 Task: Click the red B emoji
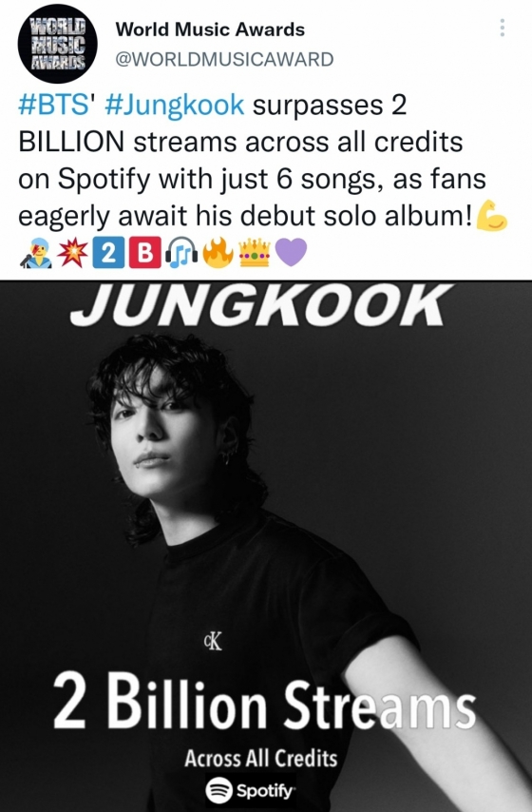(145, 253)
